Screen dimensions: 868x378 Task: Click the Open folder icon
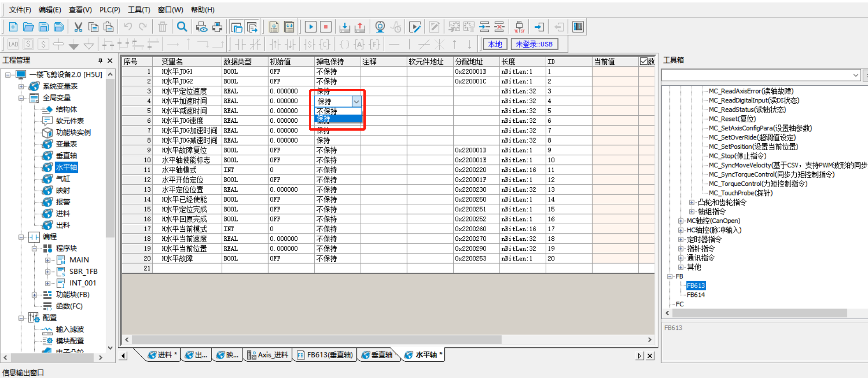[28, 27]
